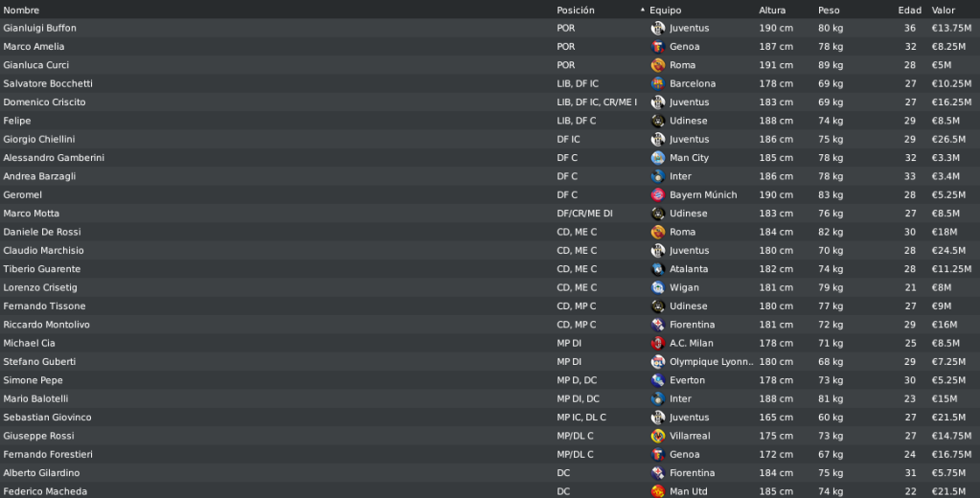Click the Nombre column header

[21, 10]
